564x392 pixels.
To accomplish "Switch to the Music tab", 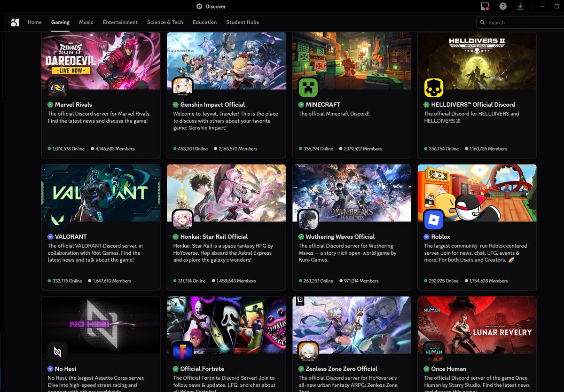I will click(86, 22).
